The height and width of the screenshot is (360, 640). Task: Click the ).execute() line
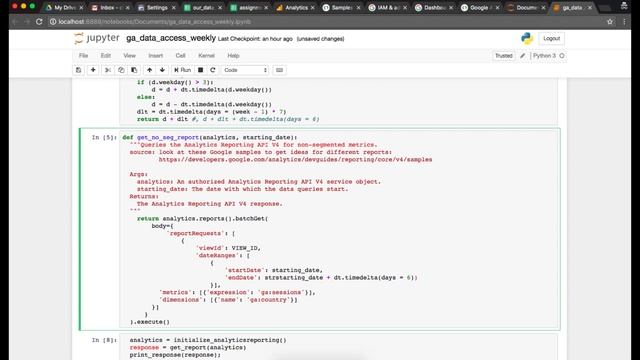(149, 322)
